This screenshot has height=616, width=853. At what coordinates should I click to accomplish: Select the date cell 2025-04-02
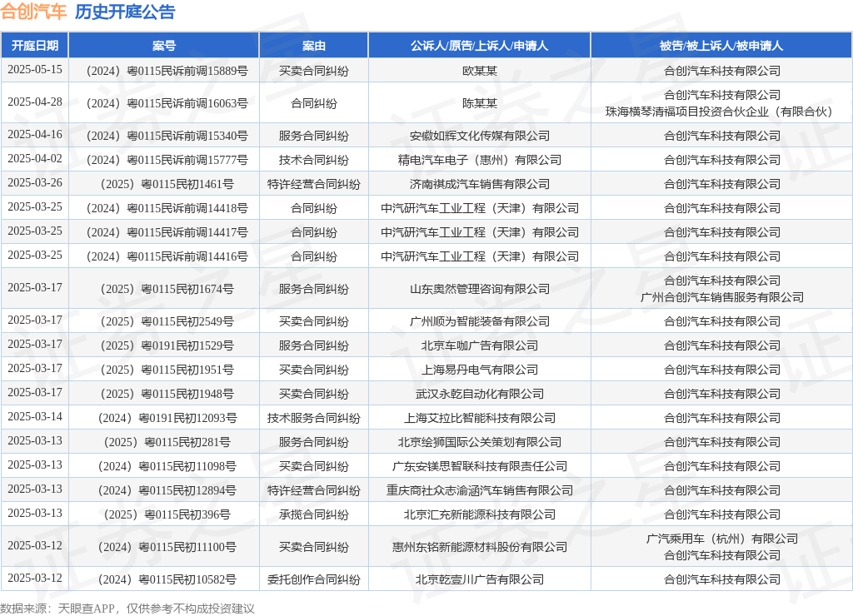click(35, 159)
